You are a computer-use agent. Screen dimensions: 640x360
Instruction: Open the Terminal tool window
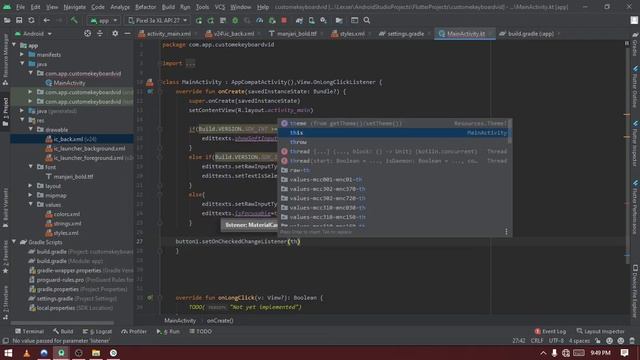(x=29, y=331)
